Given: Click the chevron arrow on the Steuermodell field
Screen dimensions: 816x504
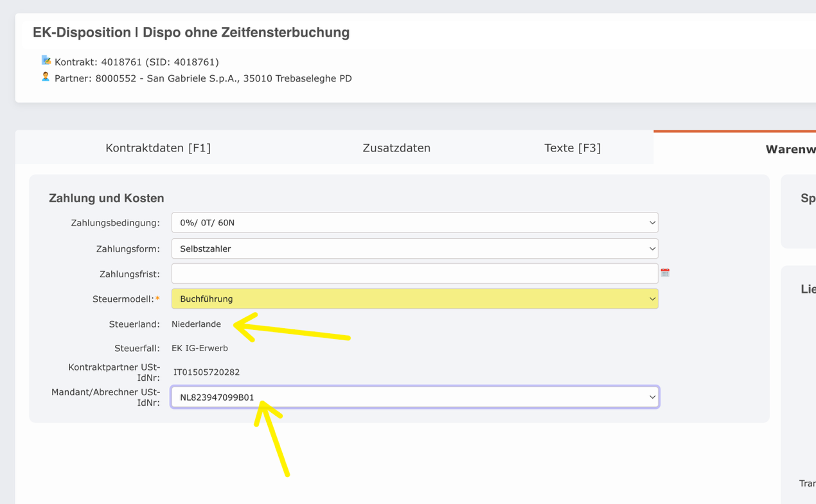Looking at the screenshot, I should pyautogui.click(x=652, y=299).
